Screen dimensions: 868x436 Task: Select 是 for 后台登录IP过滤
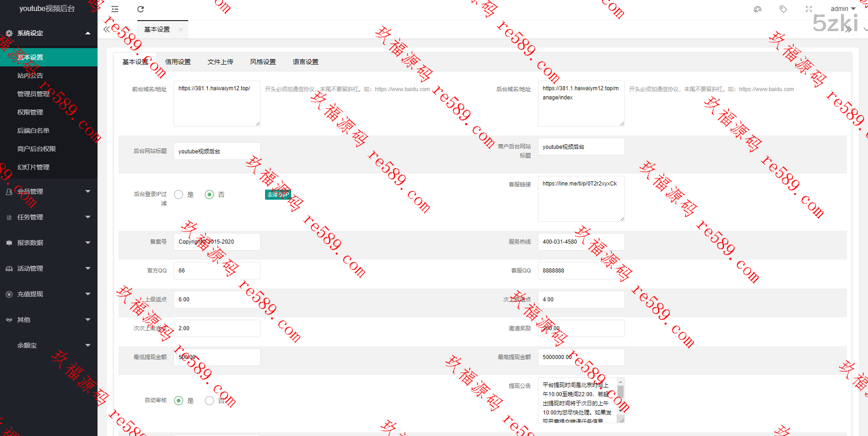(x=179, y=195)
